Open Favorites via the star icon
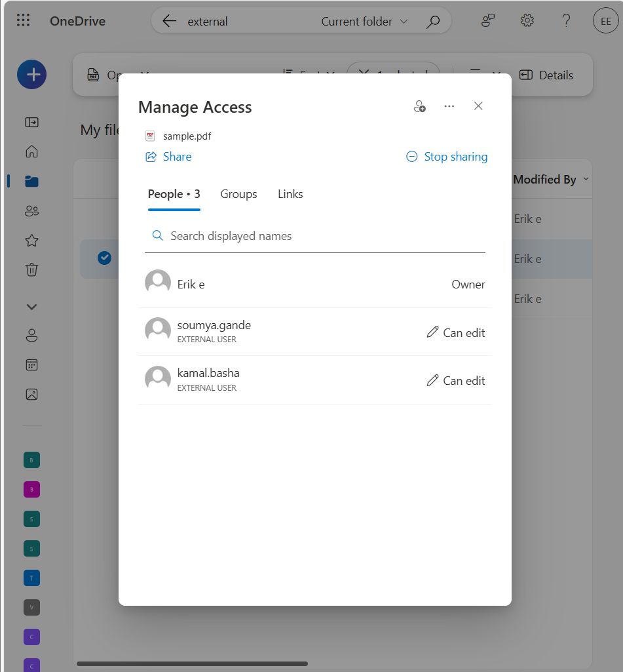The height and width of the screenshot is (672, 623). tap(31, 240)
